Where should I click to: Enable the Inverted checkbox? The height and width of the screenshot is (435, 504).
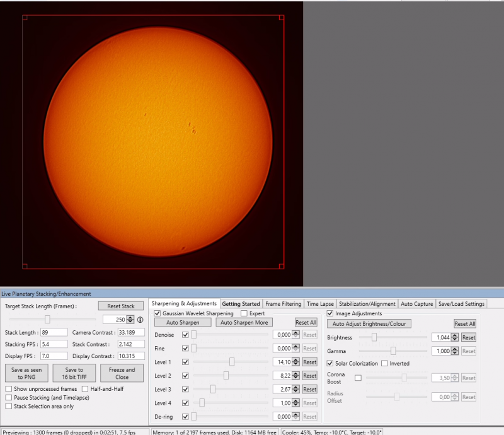point(384,363)
